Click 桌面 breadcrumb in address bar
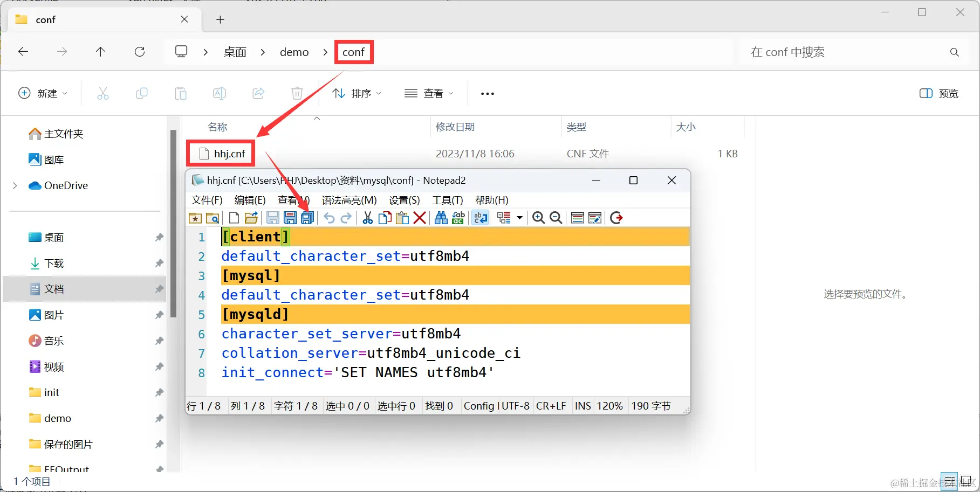The height and width of the screenshot is (492, 980). (235, 52)
